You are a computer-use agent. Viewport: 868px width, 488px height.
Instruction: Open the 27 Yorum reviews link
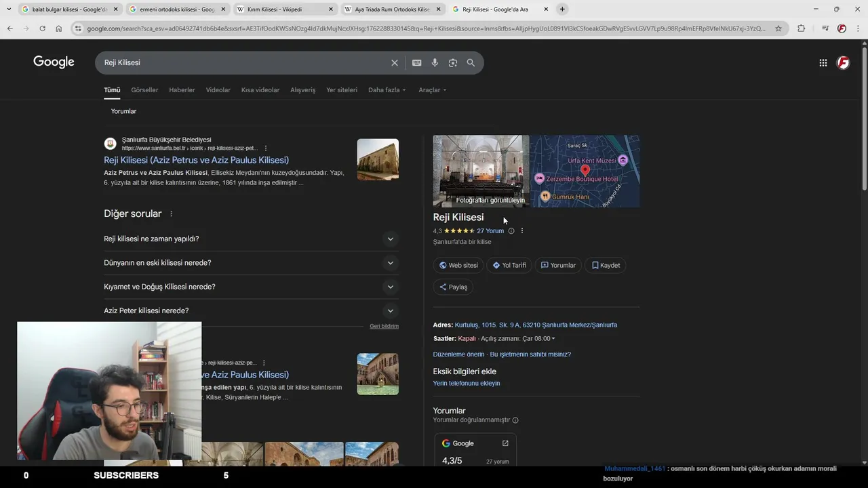coord(490,231)
